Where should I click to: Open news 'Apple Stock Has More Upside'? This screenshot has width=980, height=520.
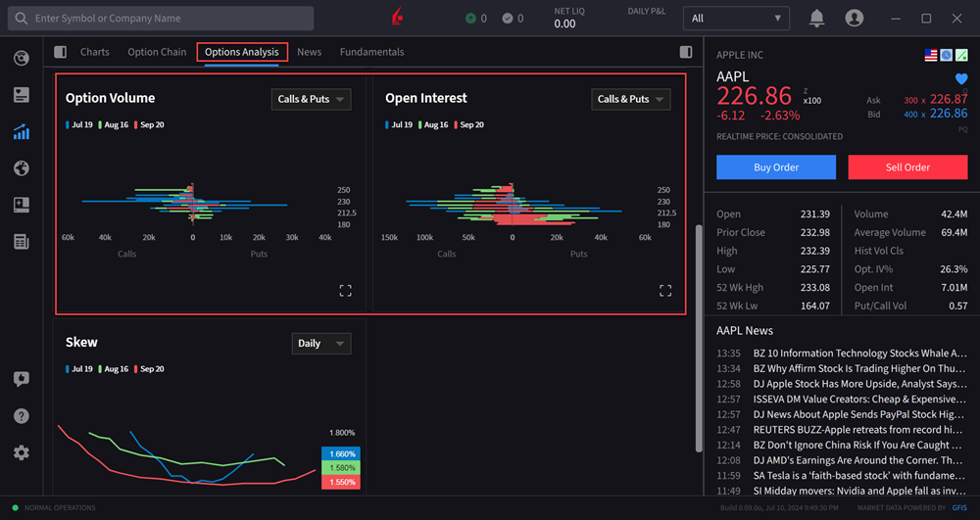pos(860,384)
